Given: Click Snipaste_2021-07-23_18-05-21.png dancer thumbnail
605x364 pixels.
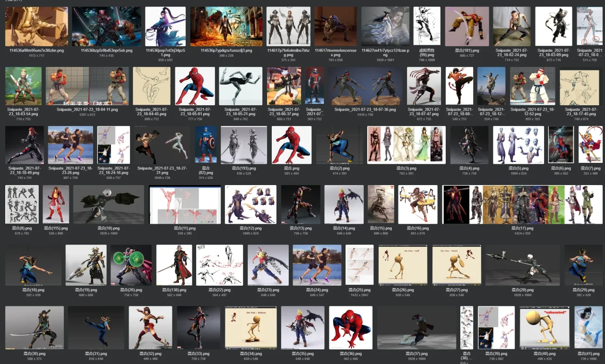Looking at the screenshot, I should coord(240,86).
